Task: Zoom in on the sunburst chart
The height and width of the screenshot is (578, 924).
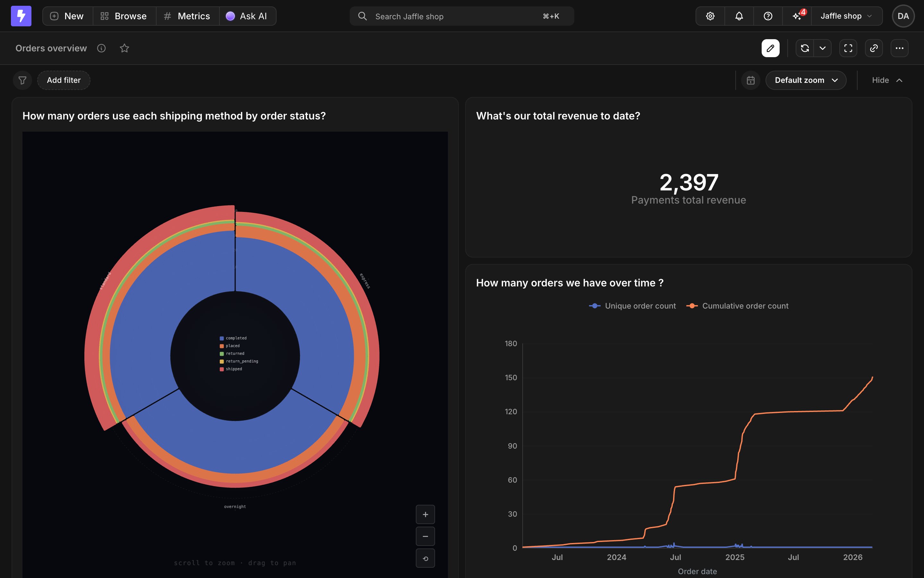Action: 425,514
